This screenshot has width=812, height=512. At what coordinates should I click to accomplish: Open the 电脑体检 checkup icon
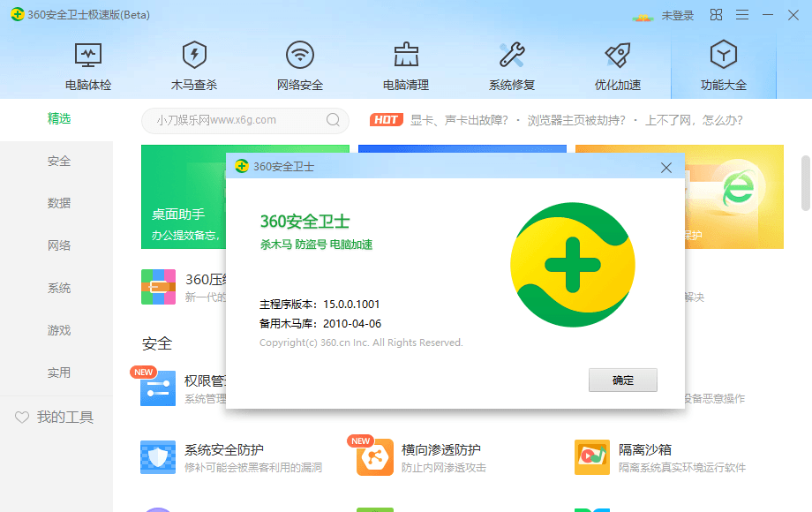click(88, 56)
